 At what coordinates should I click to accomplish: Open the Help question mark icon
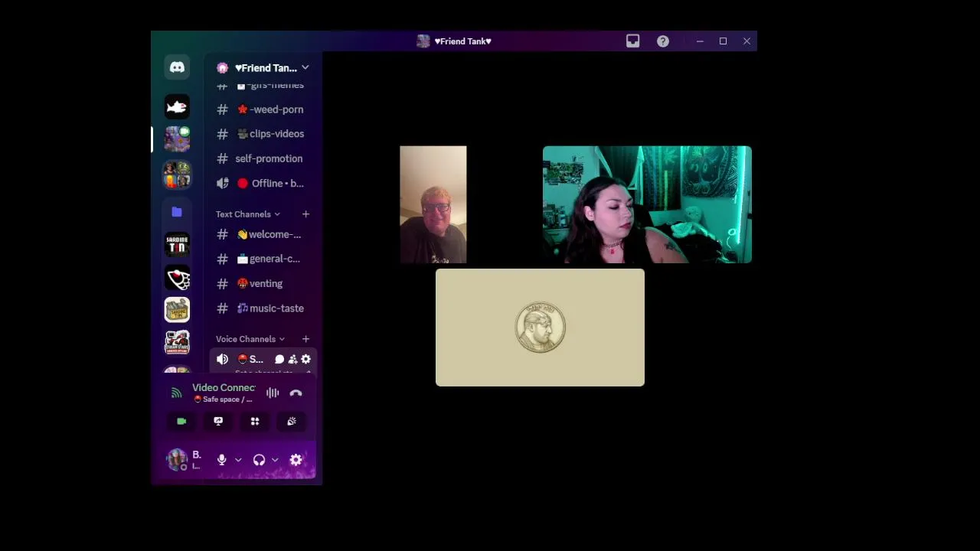tap(663, 41)
